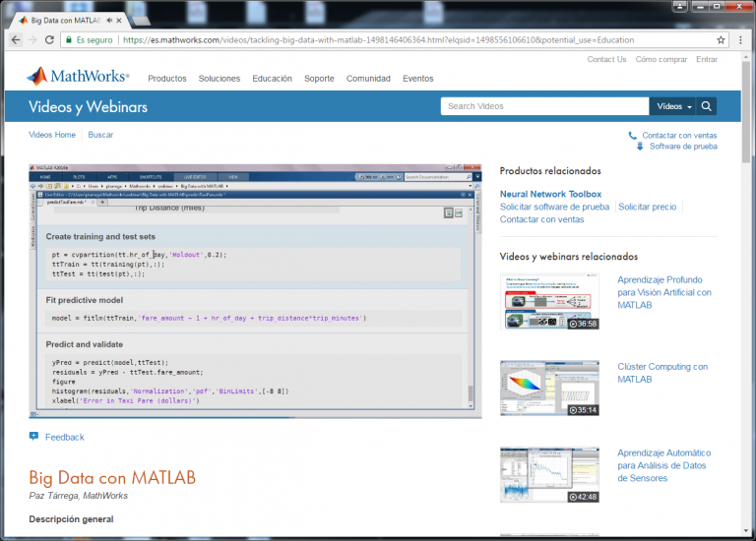
Task: Open the Eventos menu
Action: click(418, 79)
